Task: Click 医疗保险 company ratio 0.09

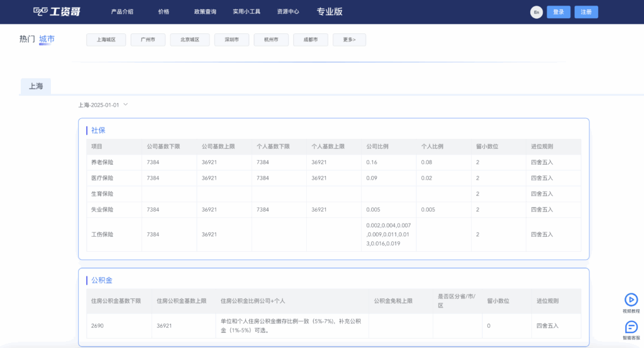Action: 372,178
